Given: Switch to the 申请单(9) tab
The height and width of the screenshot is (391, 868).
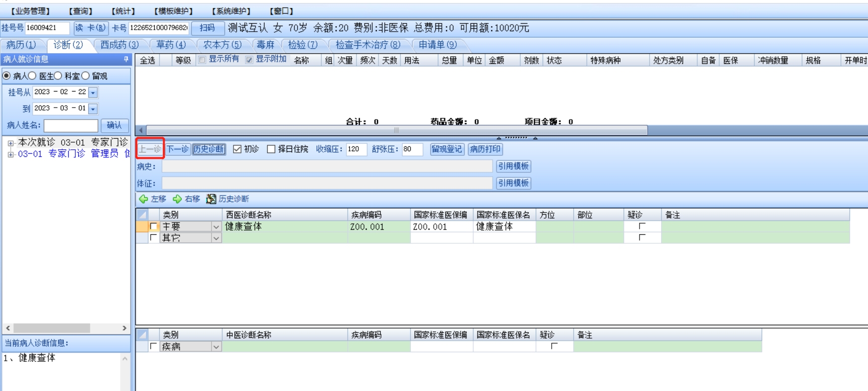Looking at the screenshot, I should 438,45.
